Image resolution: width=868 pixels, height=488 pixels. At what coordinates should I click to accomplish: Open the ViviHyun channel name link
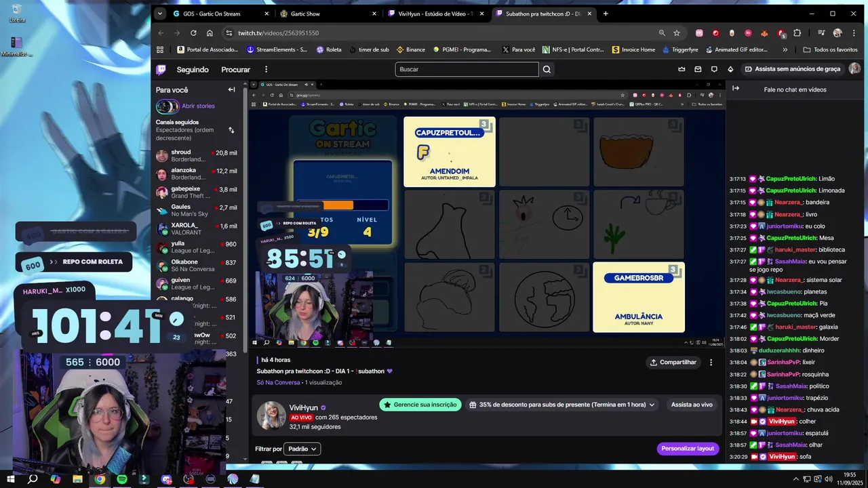point(304,407)
